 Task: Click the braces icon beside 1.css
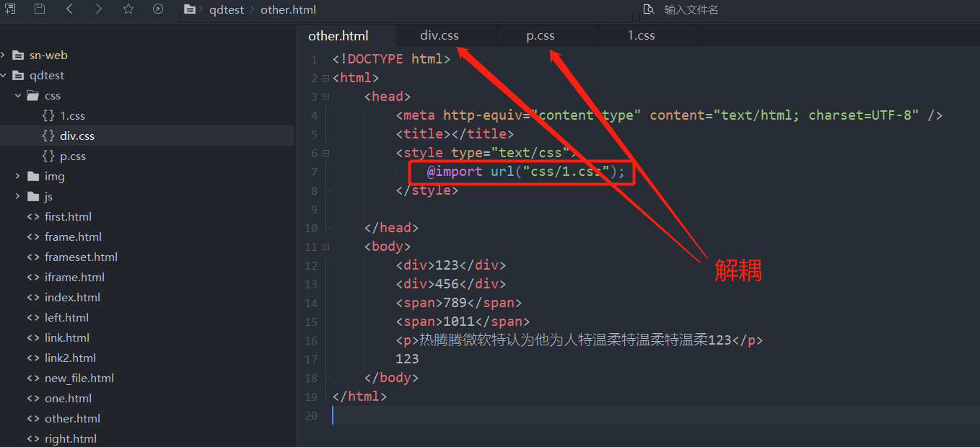[x=48, y=116]
